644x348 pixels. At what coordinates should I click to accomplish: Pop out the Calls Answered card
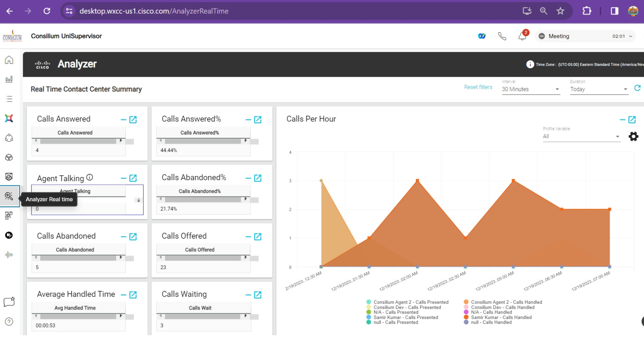click(x=133, y=120)
